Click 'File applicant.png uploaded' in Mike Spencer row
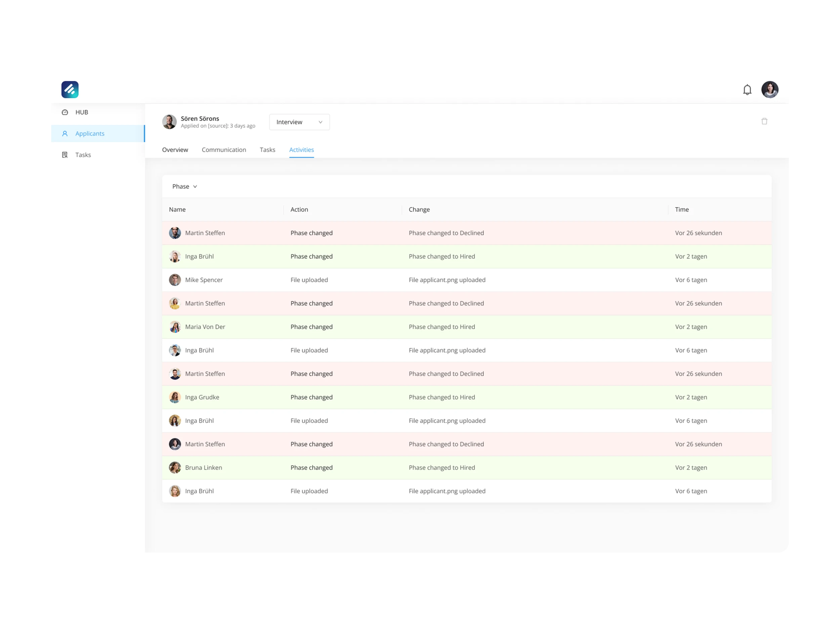The width and height of the screenshot is (840, 628). (x=447, y=280)
